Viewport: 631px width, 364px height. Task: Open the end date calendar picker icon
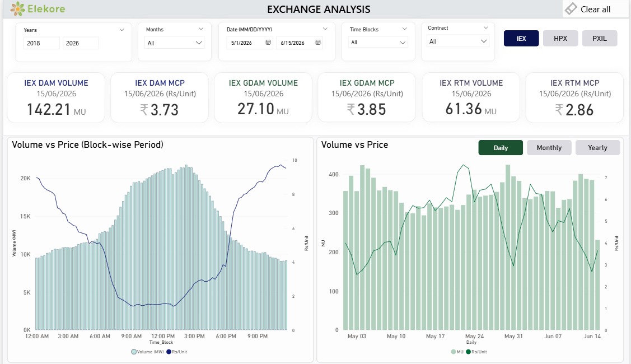click(318, 42)
